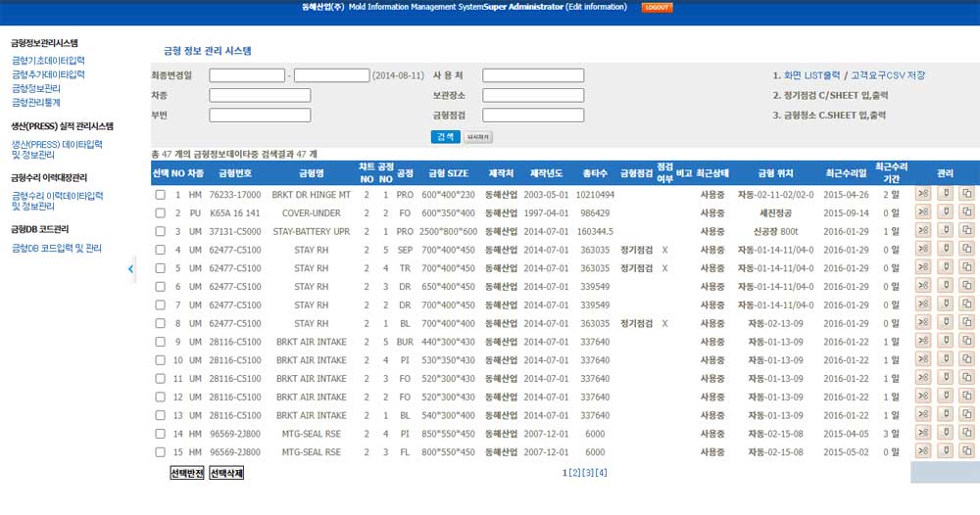Image resolution: width=980 pixels, height=515 pixels.
Task: Click the copy icon in row 14
Action: click(967, 433)
